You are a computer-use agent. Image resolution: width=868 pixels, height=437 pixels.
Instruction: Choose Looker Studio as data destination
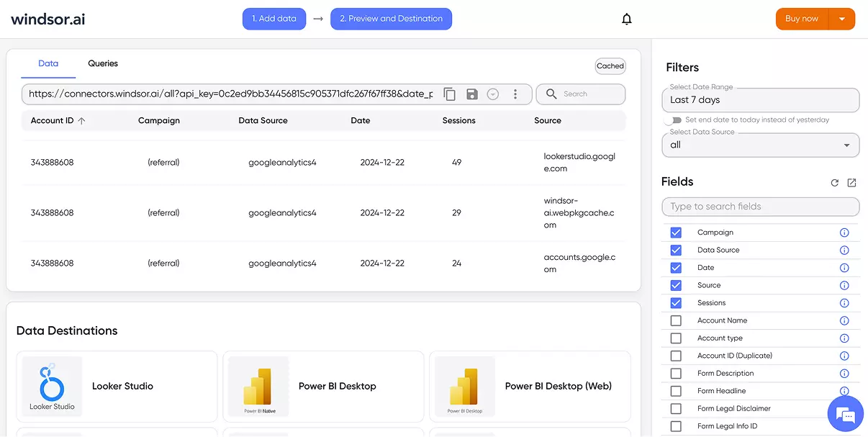pos(117,386)
